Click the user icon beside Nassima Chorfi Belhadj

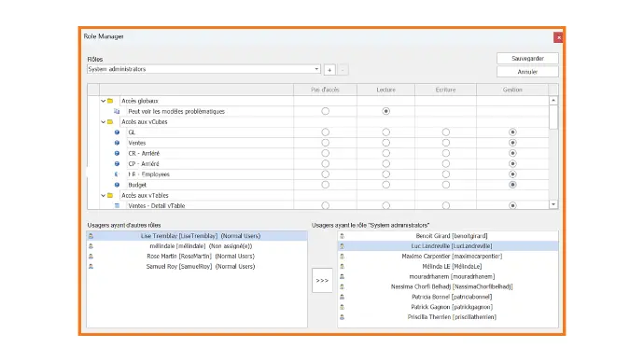(x=343, y=286)
